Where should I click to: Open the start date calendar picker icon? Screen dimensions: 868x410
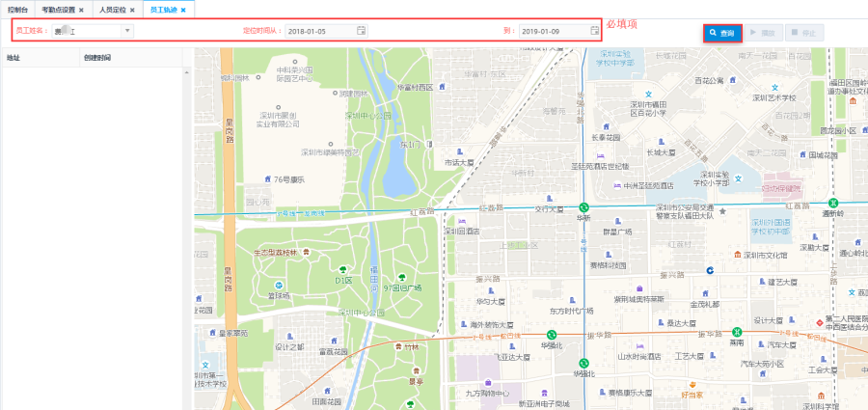(362, 31)
